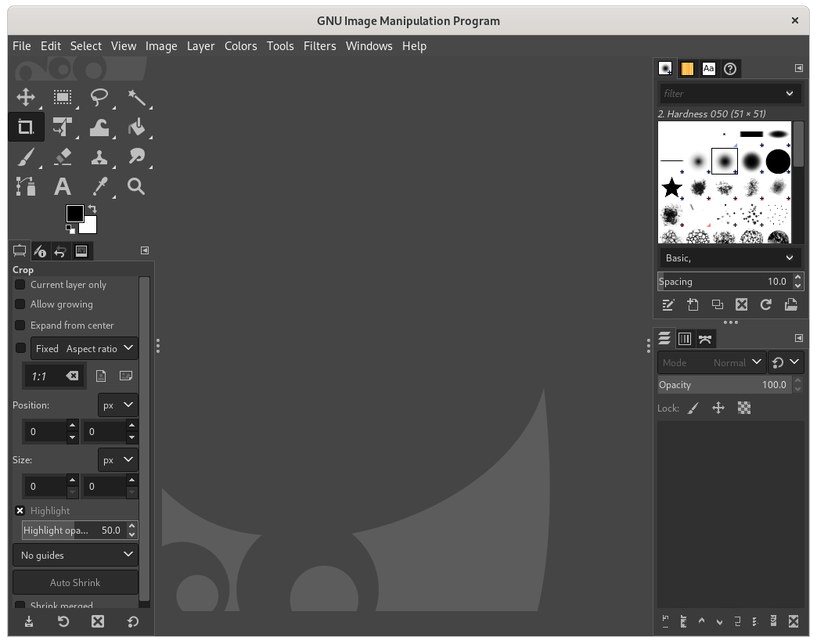
Task: Select the Color Picker eyedropper tool
Action: pyautogui.click(x=99, y=186)
